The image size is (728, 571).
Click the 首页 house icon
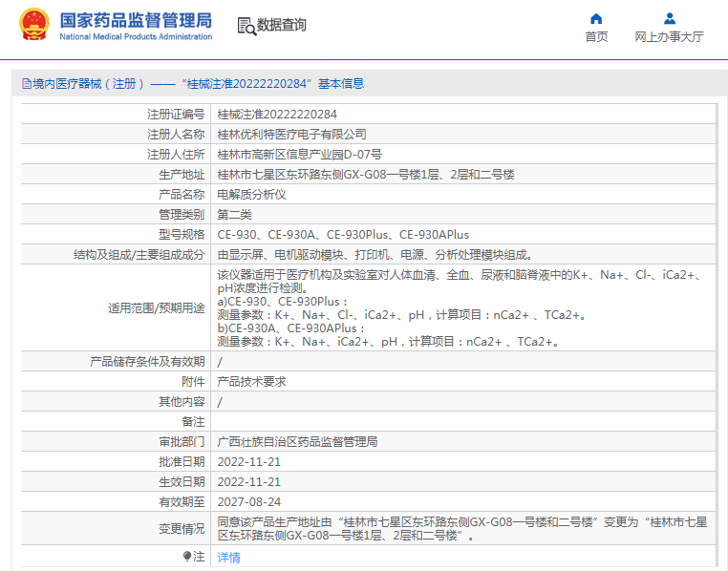click(596, 18)
